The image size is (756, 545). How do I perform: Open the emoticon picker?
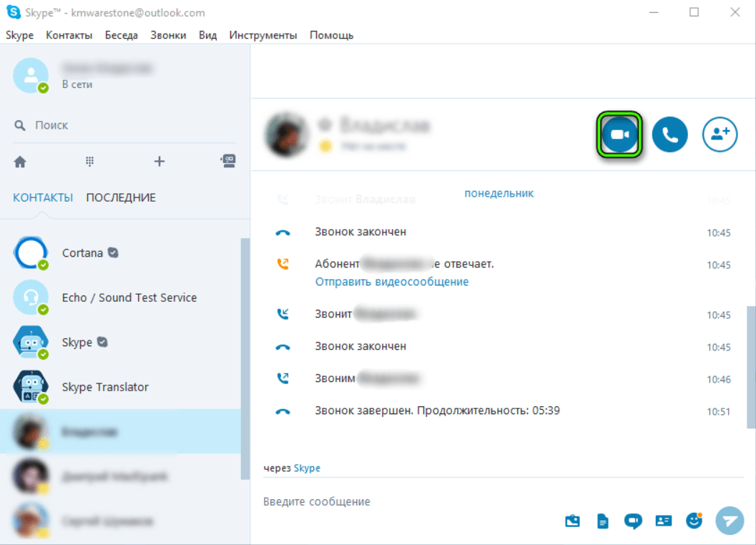(x=694, y=521)
